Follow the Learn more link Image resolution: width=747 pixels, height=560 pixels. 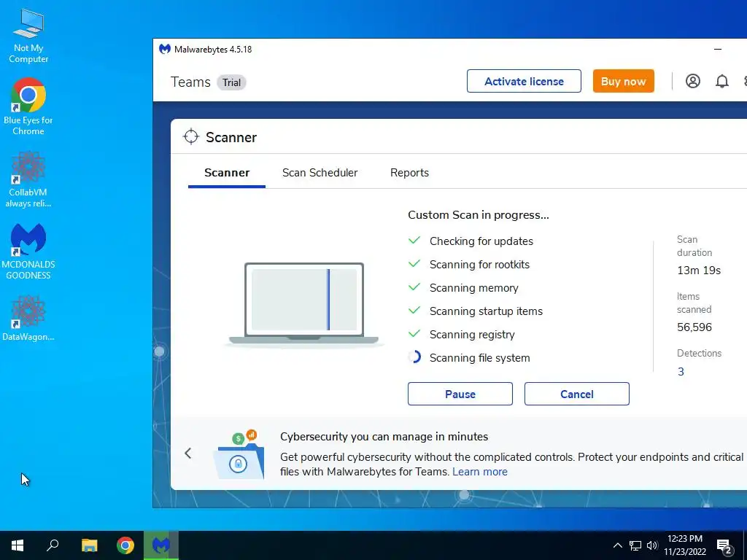click(480, 472)
